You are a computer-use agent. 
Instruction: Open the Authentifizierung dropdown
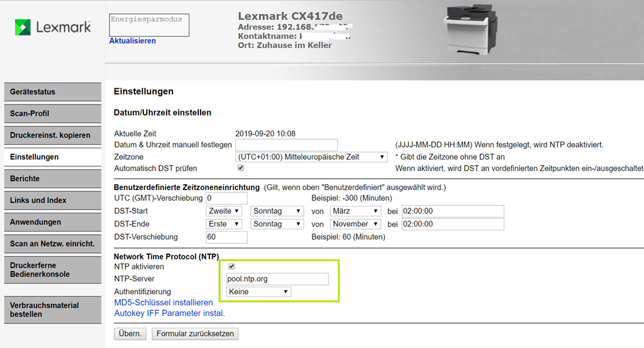coord(258,292)
